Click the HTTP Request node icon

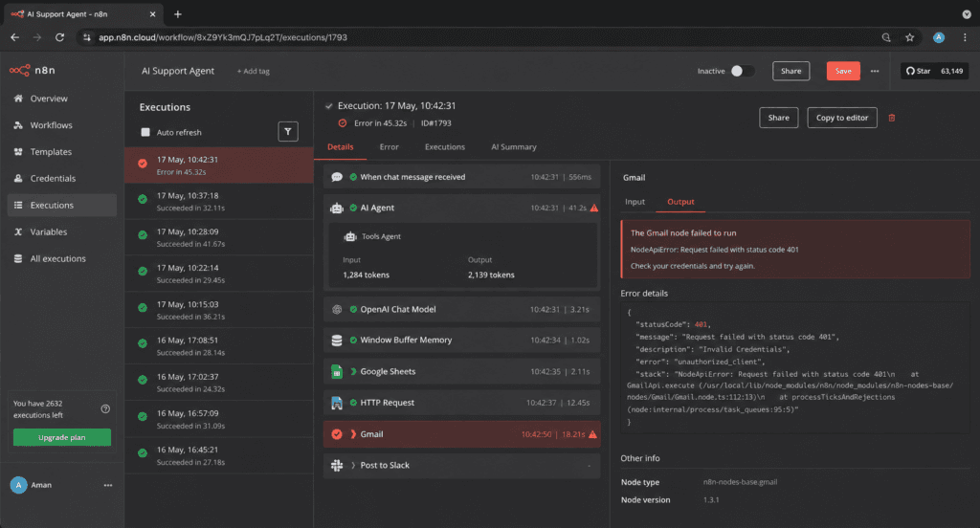point(337,403)
